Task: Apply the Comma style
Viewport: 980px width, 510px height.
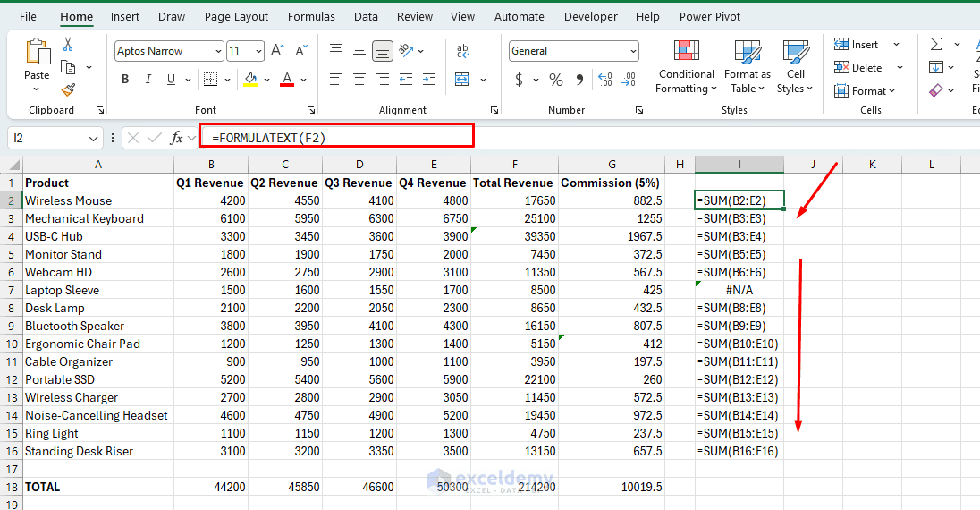Action: click(579, 80)
